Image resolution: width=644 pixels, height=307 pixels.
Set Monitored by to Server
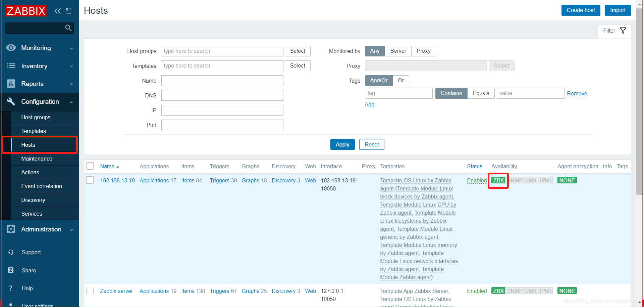(398, 51)
